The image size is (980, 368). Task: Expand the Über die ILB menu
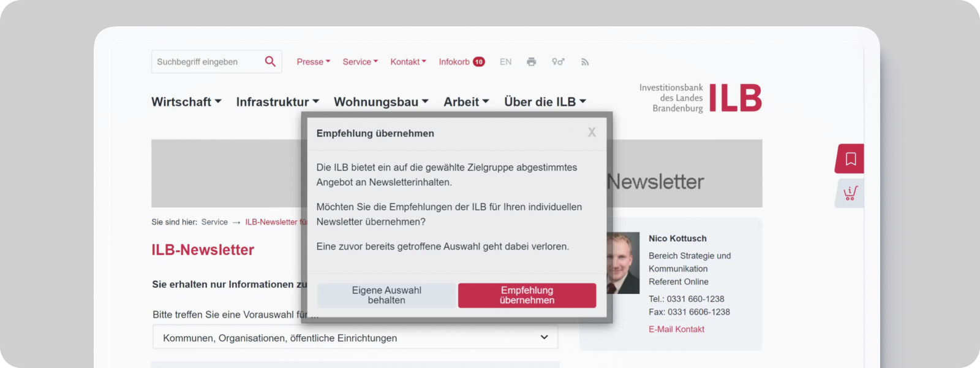click(545, 102)
